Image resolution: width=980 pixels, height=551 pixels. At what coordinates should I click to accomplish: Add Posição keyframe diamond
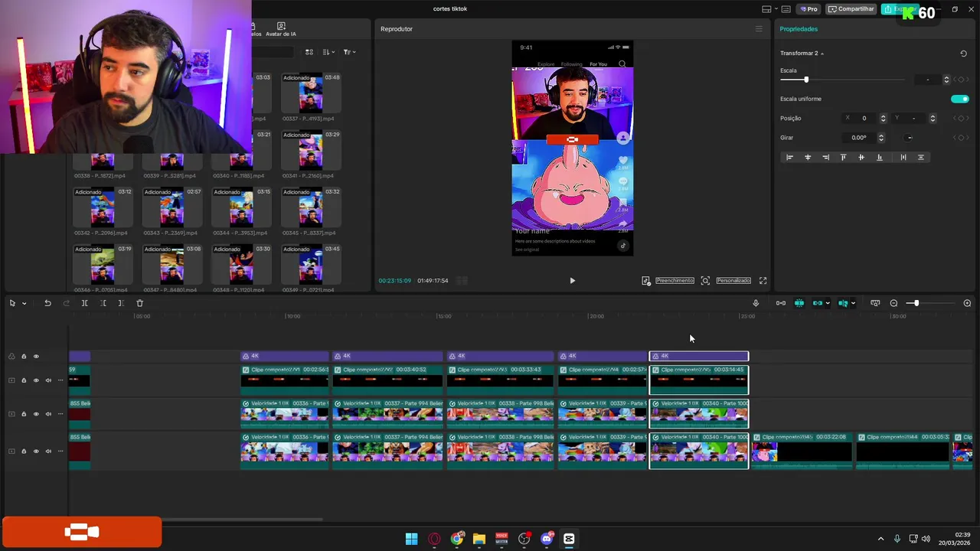click(x=960, y=119)
